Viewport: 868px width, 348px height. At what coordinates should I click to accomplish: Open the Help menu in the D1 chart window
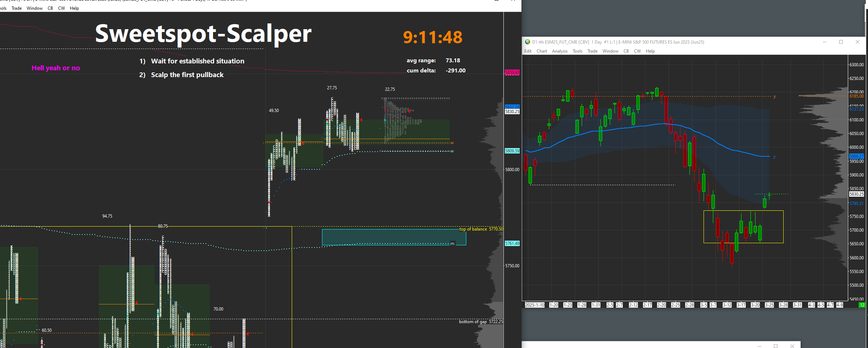tap(650, 51)
